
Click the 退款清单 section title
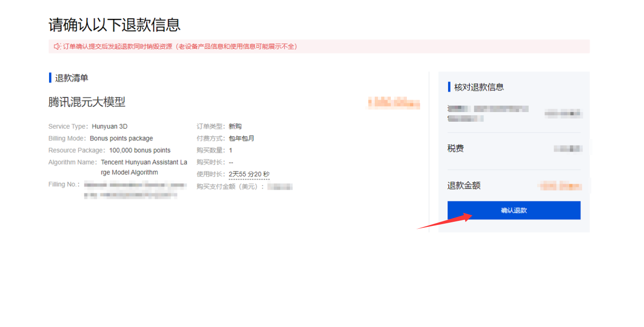point(72,78)
